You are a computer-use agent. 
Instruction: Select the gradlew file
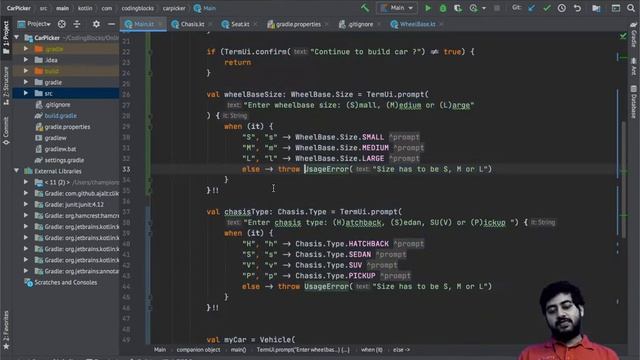tap(55, 138)
